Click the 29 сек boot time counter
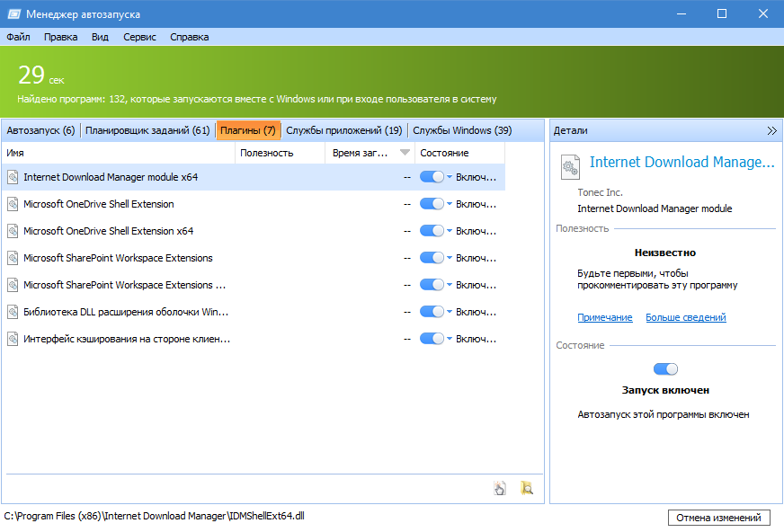The image size is (784, 532). tap(41, 75)
